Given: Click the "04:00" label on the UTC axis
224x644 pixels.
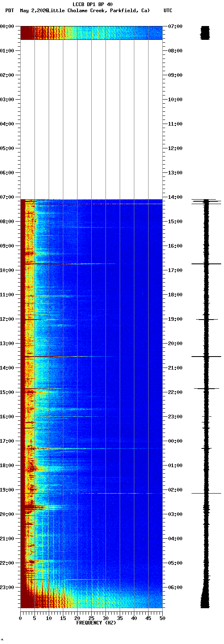Looking at the screenshot, I should click(x=175, y=539).
